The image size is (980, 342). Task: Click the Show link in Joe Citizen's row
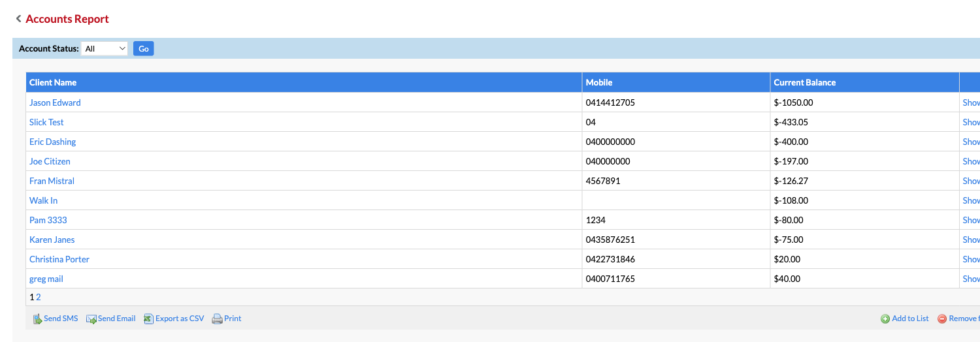(972, 161)
